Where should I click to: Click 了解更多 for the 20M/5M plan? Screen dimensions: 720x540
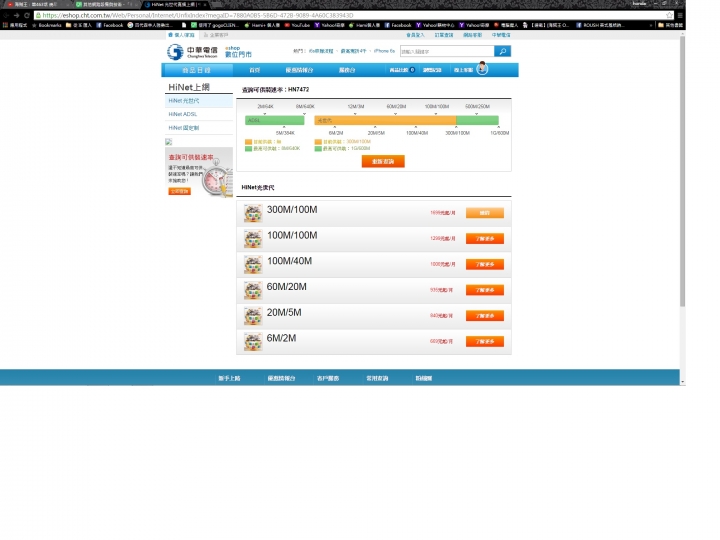tap(485, 315)
